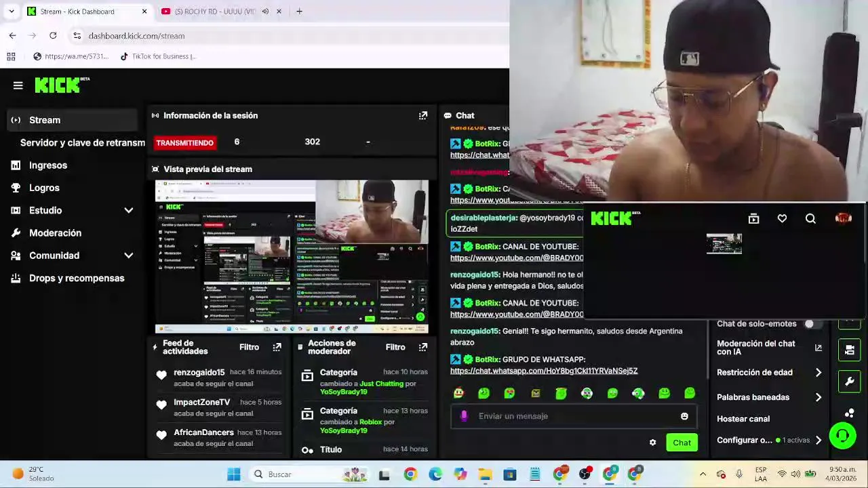868x488 pixels.
Task: Mute the ROCHY RD tab audio icon
Action: pos(265,12)
